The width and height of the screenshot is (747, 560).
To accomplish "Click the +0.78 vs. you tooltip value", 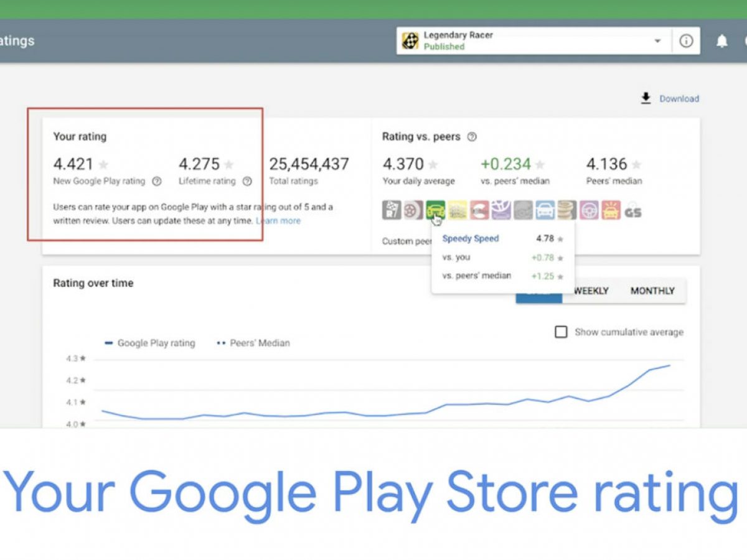I will tap(542, 258).
